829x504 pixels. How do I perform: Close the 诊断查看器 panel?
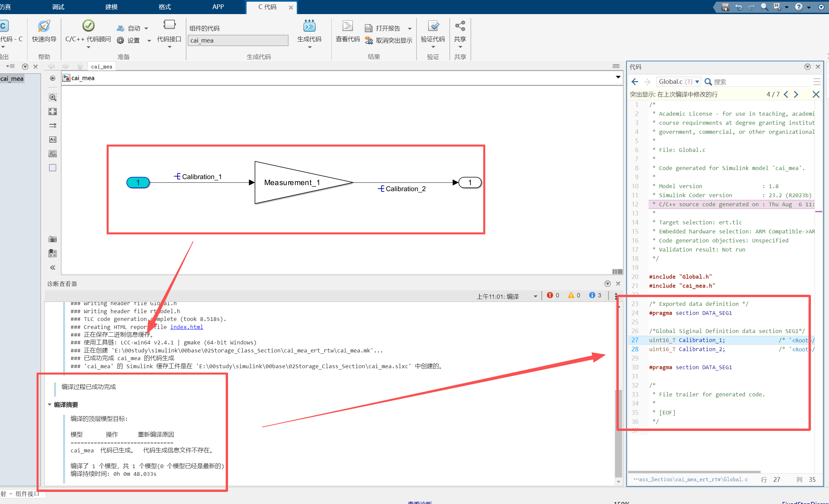point(618,283)
